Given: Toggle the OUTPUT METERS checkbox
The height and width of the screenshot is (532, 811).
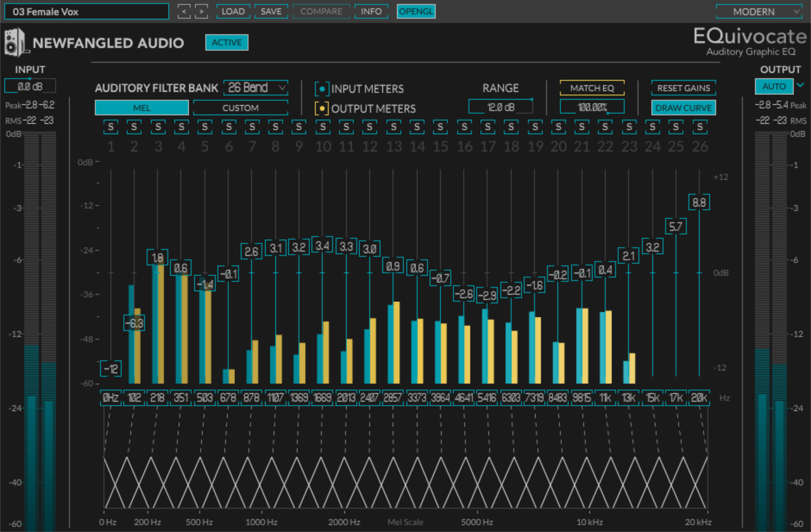Looking at the screenshot, I should tap(322, 108).
